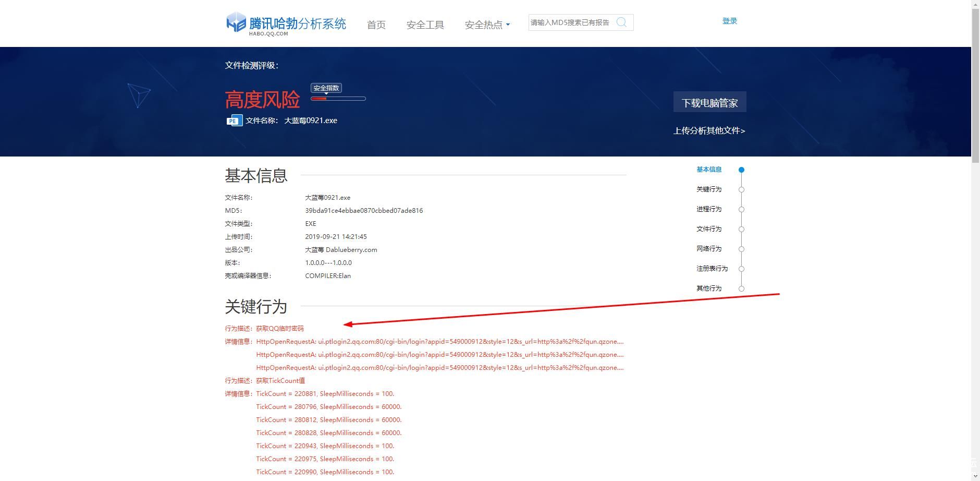Click file name 大蓝莓0921.exe in basic info

pos(328,198)
